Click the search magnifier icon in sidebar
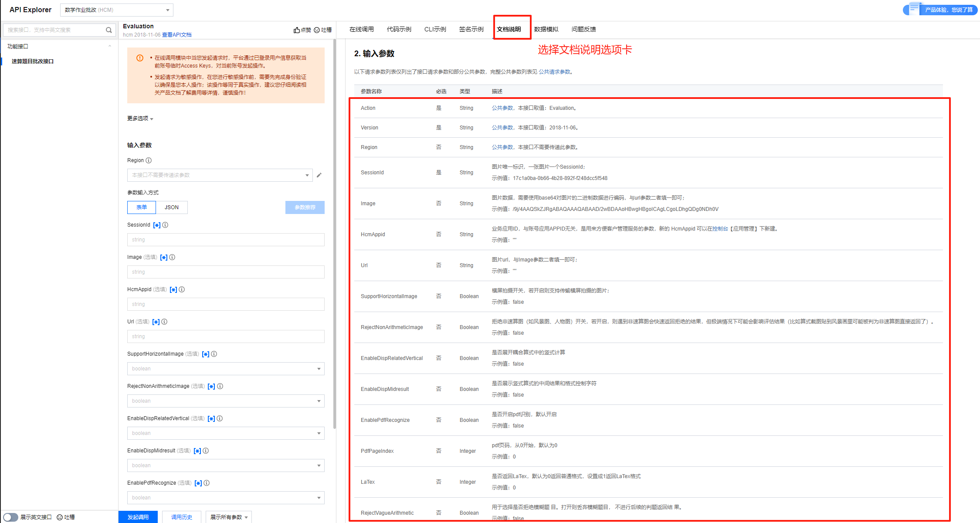Image resolution: width=980 pixels, height=523 pixels. [109, 30]
